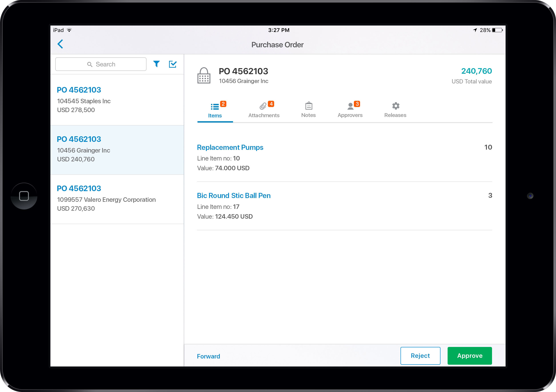This screenshot has height=392, width=556.
Task: Click Forward link at bottom left
Action: (x=208, y=356)
